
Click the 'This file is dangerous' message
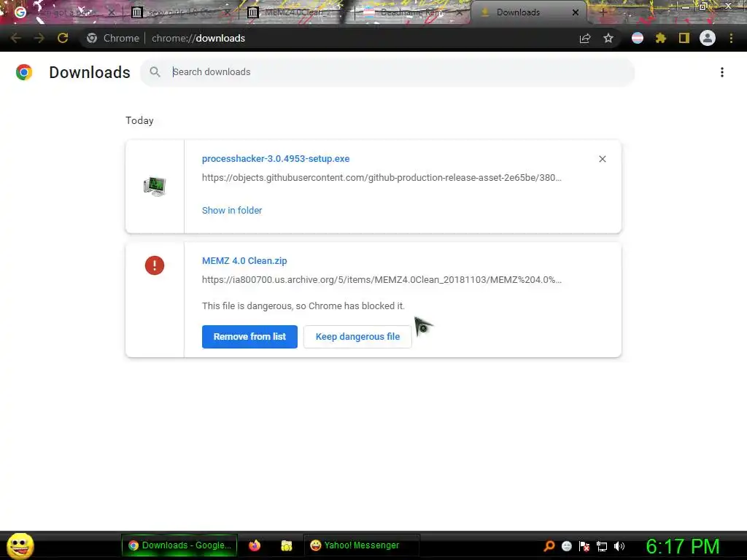coord(303,306)
